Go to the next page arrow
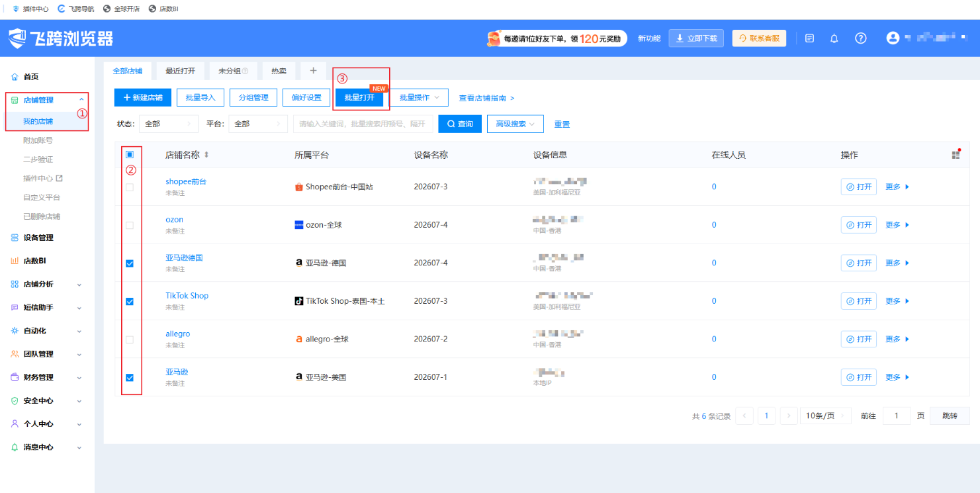Image resolution: width=980 pixels, height=493 pixels. pos(789,416)
